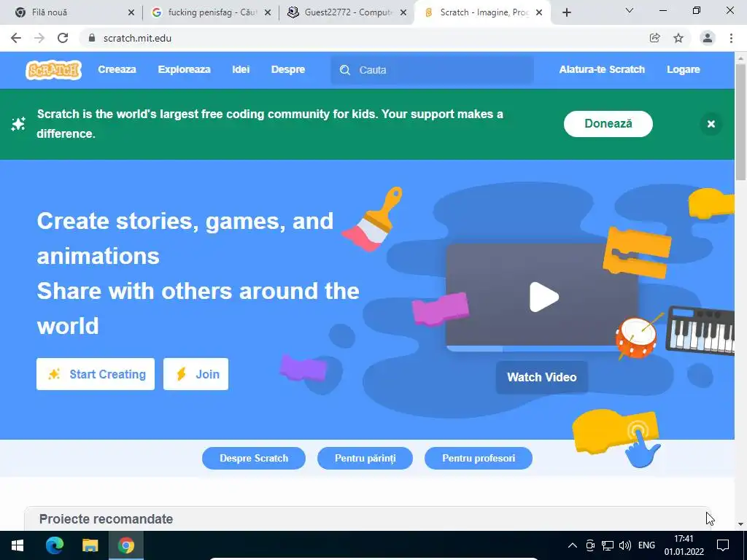The image size is (747, 560).
Task: Open the Despre menu item
Action: tap(287, 69)
